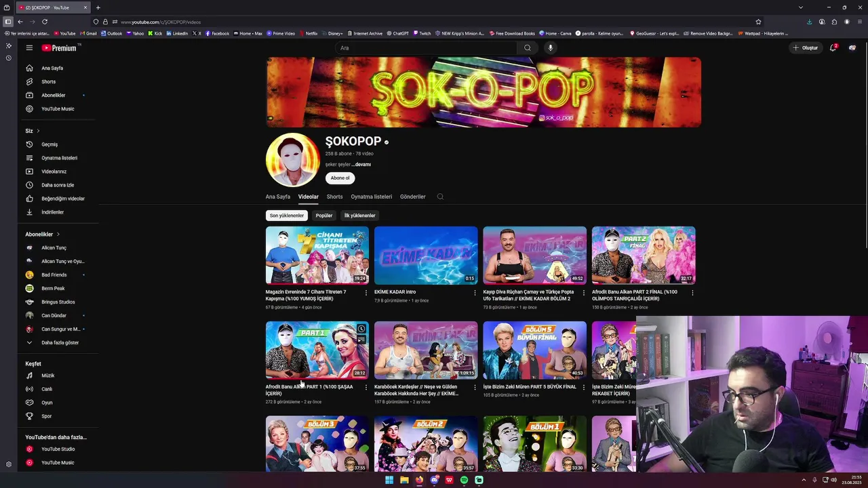Open options menu for Magazin Evreninde video
Screen dimensions: 868x488
pos(366,293)
